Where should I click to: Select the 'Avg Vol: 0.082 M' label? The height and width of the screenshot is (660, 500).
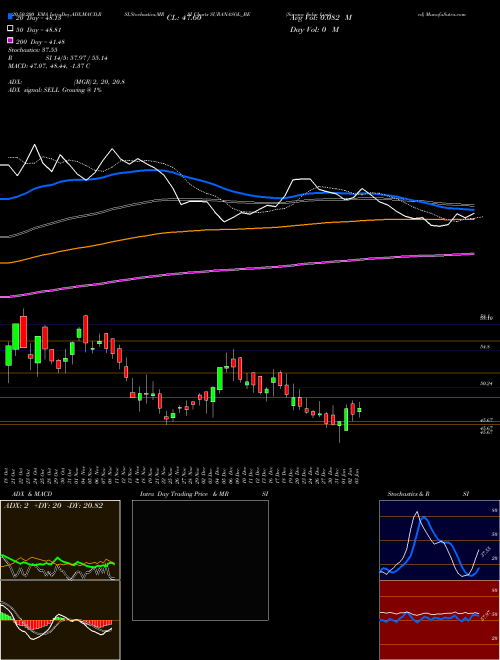pos(320,18)
